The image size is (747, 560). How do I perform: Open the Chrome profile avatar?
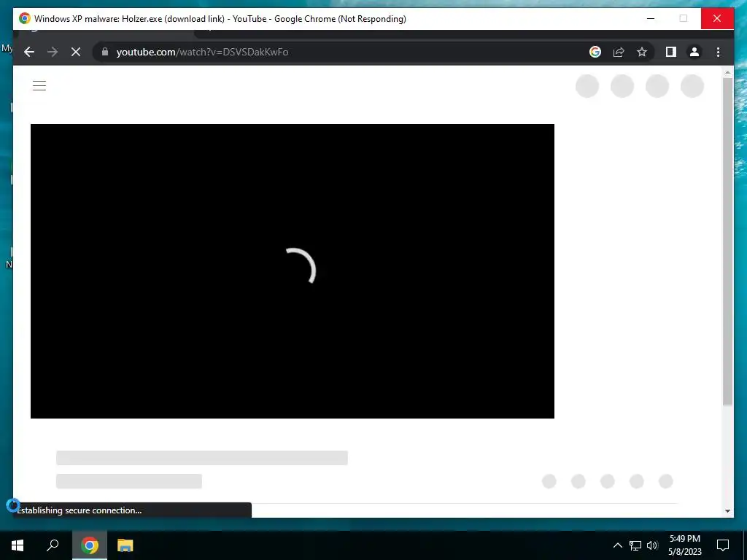click(694, 52)
